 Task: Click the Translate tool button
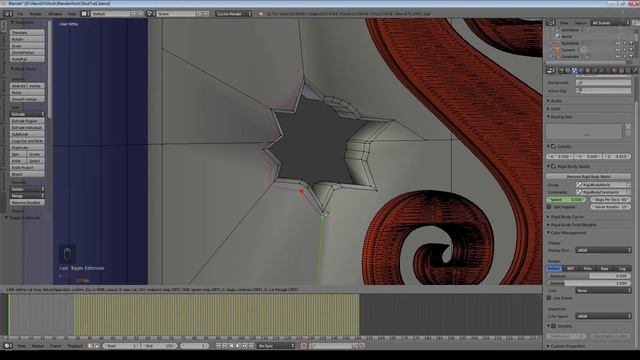27,32
